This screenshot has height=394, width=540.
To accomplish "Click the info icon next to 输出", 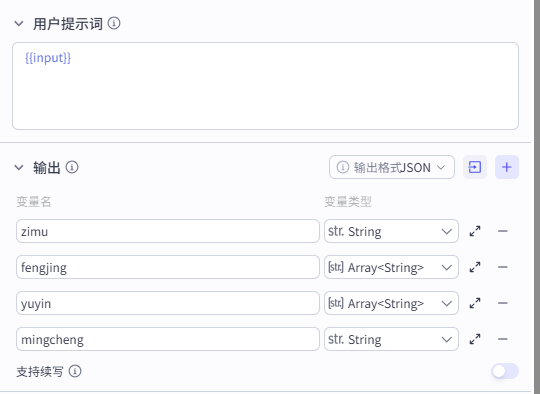I will tap(72, 167).
